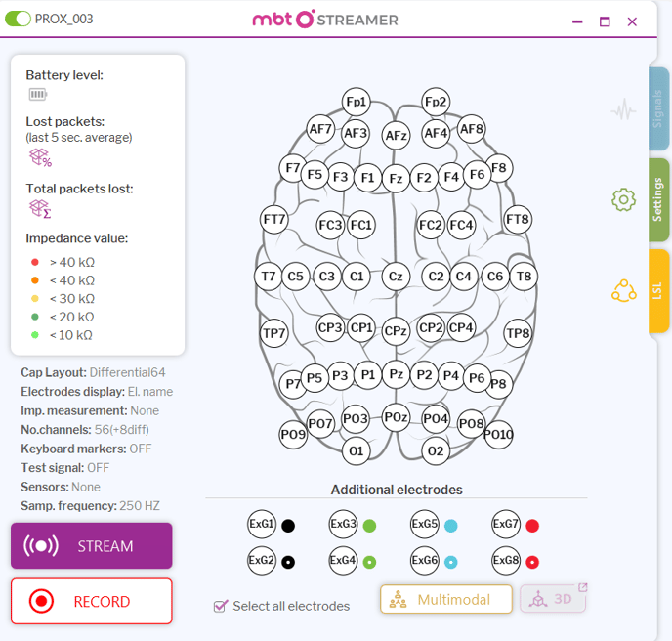Click the lost packets percentage icon
672x641 pixels.
click(40, 157)
